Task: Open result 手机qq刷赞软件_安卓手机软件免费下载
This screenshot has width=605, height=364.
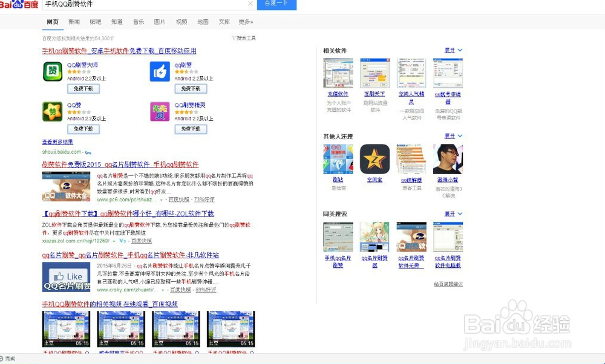Action: (x=119, y=51)
